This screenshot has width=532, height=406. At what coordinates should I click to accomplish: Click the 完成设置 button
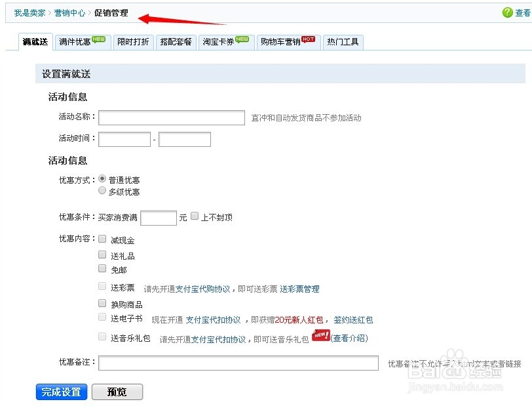[x=61, y=392]
